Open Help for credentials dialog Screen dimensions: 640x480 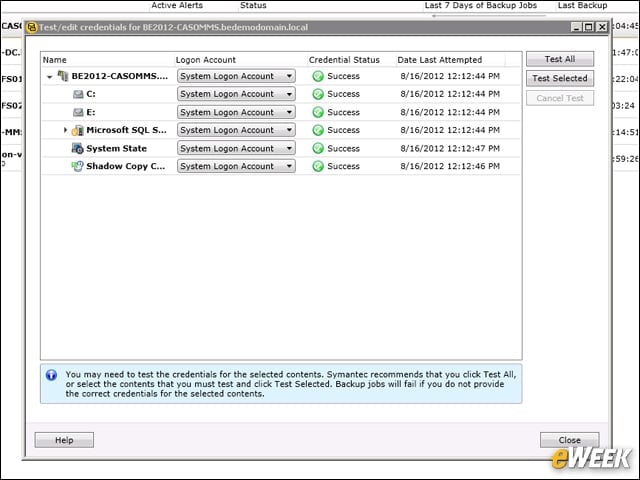[64, 440]
